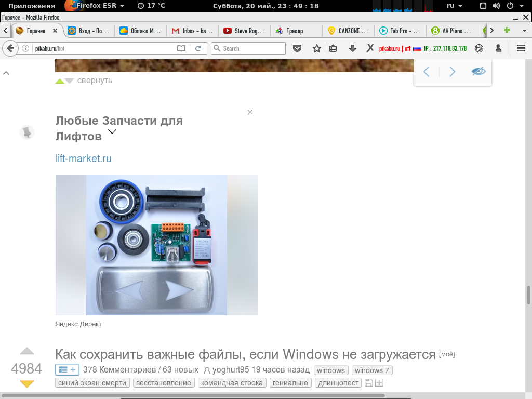Open the downloads arrow icon
This screenshot has height=399, width=532.
click(x=353, y=48)
